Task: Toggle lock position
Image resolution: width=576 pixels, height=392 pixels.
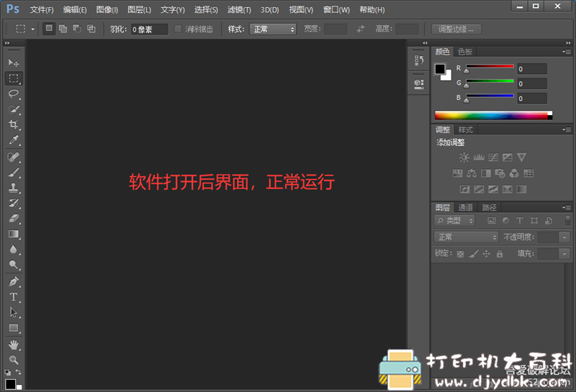Action: (x=487, y=254)
